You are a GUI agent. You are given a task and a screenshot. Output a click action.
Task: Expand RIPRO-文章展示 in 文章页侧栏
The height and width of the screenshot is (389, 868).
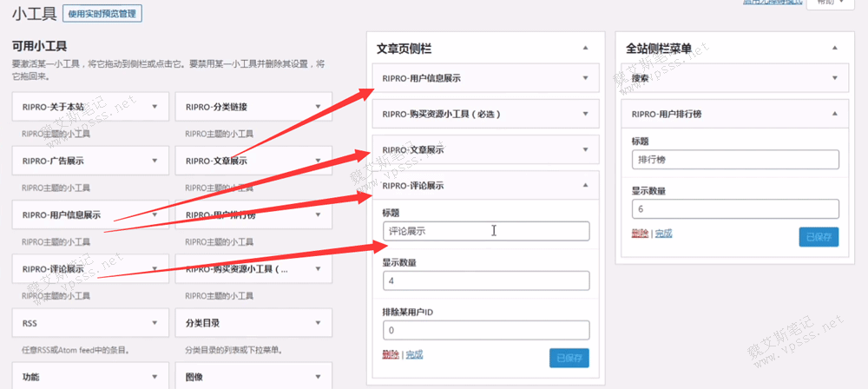586,149
